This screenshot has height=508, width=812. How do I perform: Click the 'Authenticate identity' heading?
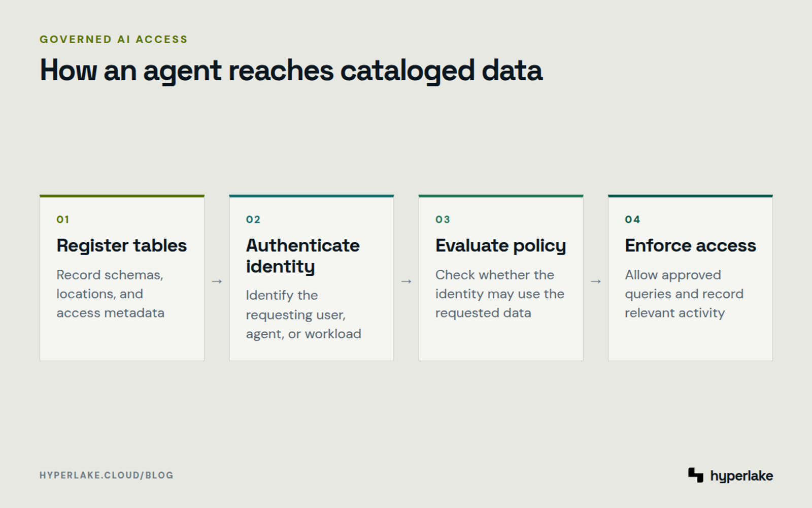coord(303,256)
